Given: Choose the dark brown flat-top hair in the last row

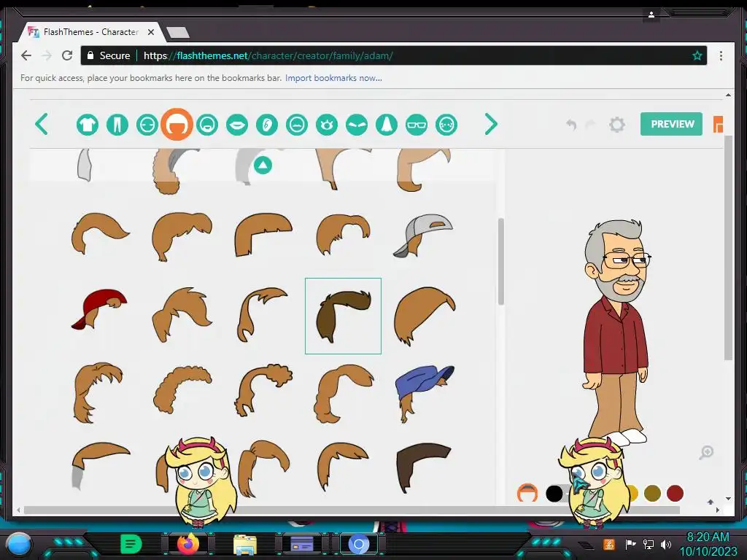Looking at the screenshot, I should click(x=423, y=467).
